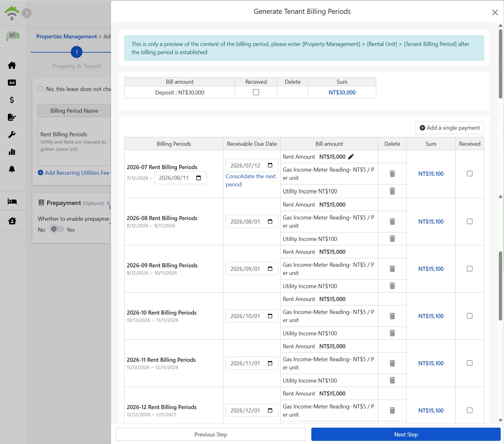
Task: Click the Rent Billing Periods row in background
Action: click(74, 141)
